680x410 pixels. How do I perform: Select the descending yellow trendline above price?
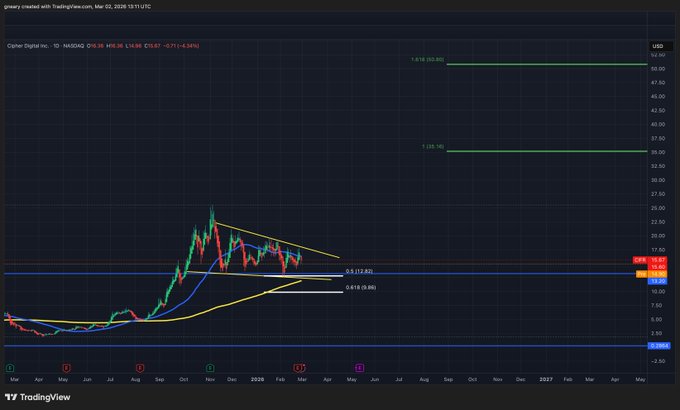[x=278, y=240]
